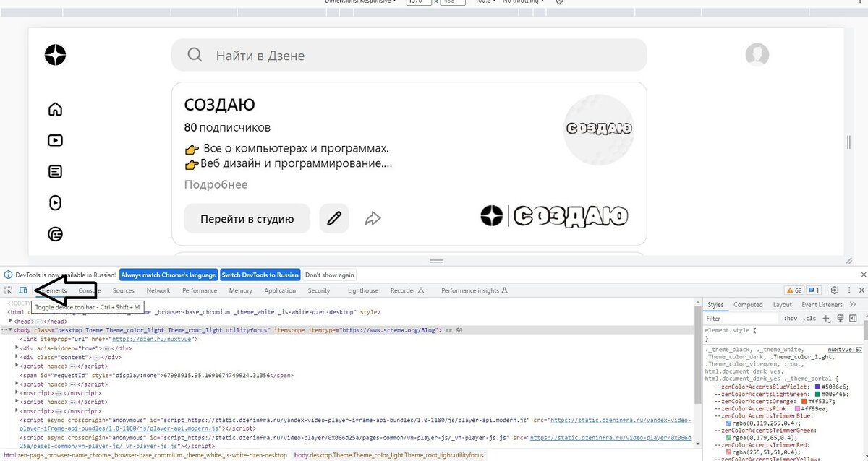Switch to the Application tab
This screenshot has width=868, height=461.
coord(280,290)
